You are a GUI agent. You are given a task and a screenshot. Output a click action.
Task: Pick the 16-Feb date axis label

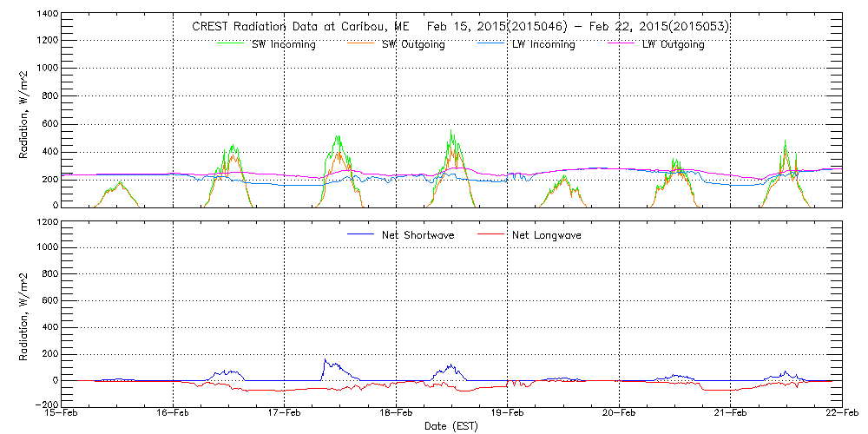click(173, 413)
